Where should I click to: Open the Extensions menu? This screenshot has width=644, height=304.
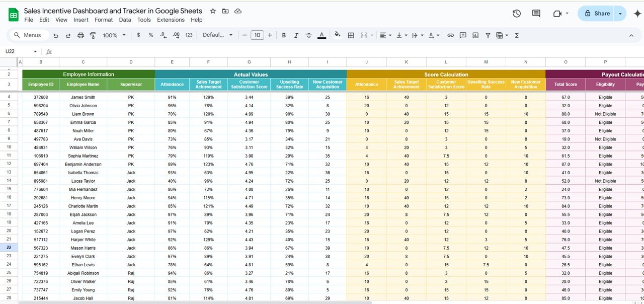pos(171,20)
